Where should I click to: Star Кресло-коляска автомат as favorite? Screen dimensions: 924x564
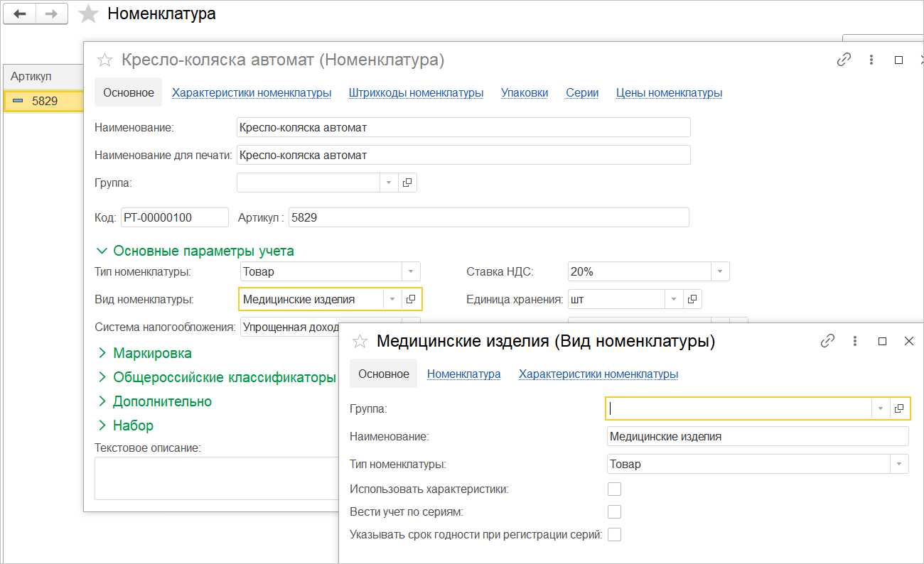click(104, 60)
